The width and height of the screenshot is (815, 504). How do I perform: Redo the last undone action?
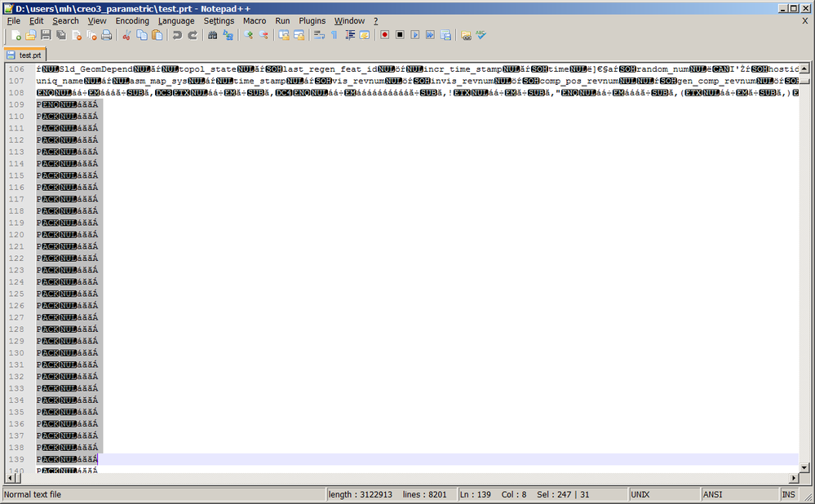click(193, 35)
